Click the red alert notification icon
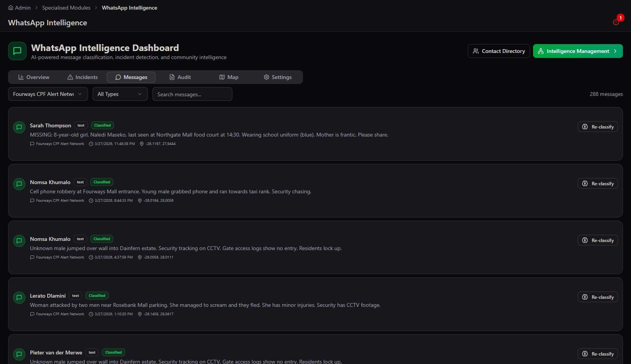 (616, 22)
